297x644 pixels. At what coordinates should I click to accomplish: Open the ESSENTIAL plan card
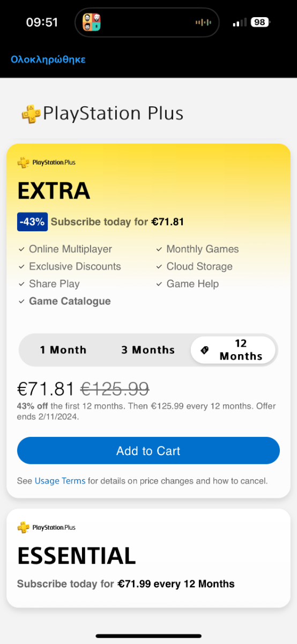coord(148,558)
